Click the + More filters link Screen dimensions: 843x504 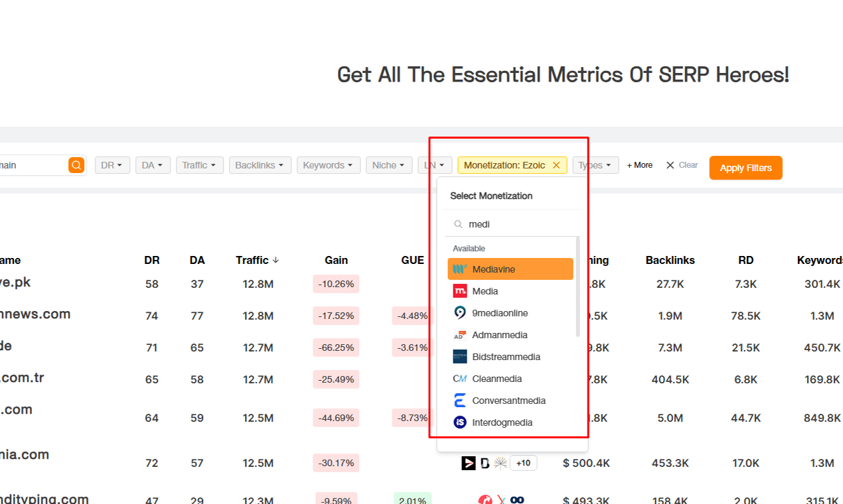640,165
